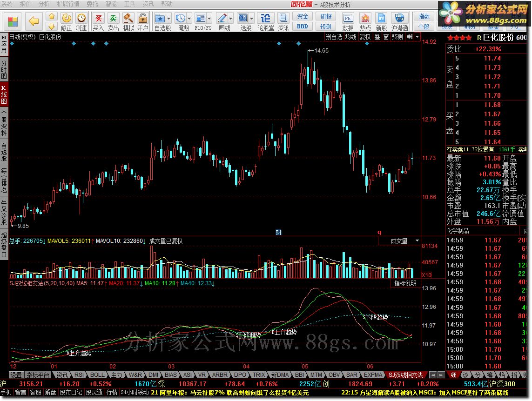Open the 委托 menu
This screenshot has width=532, height=401.
(92, 4)
